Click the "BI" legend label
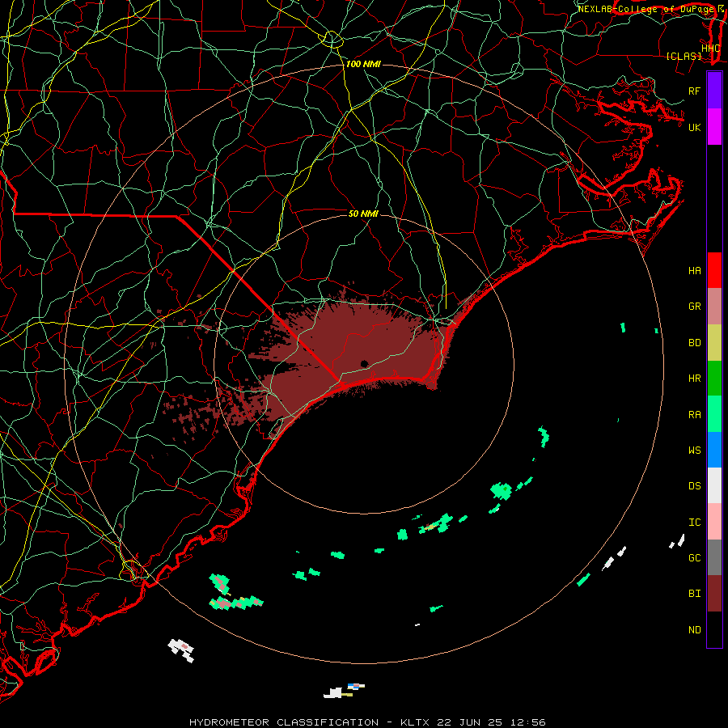The image size is (728, 728). pos(695,594)
